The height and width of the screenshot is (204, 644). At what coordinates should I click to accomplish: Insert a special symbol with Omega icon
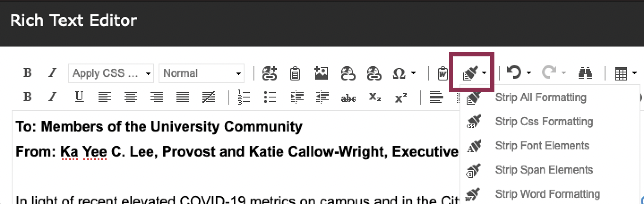(x=399, y=73)
